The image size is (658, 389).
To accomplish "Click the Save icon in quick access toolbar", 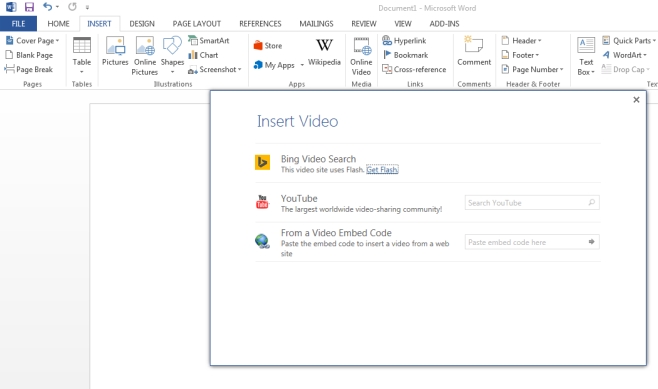I will (29, 7).
